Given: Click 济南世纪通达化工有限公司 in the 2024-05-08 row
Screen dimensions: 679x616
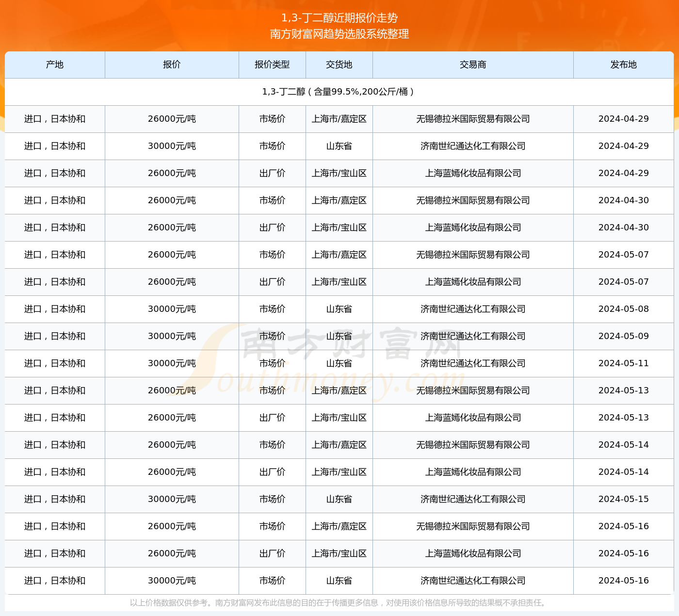Looking at the screenshot, I should click(x=473, y=309).
